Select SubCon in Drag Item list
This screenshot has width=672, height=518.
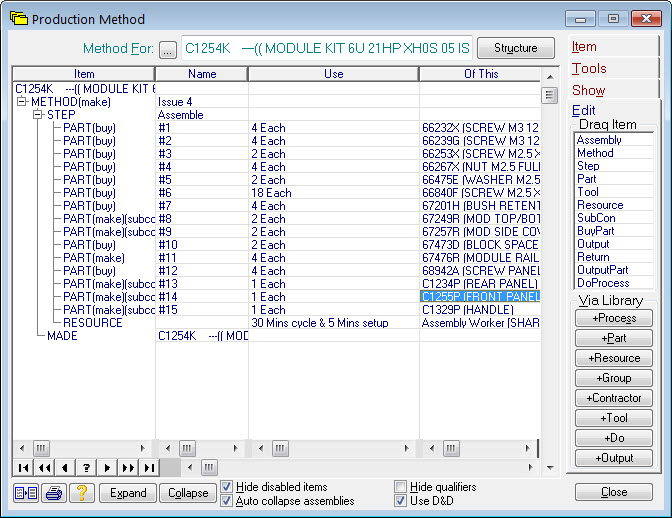tap(614, 218)
